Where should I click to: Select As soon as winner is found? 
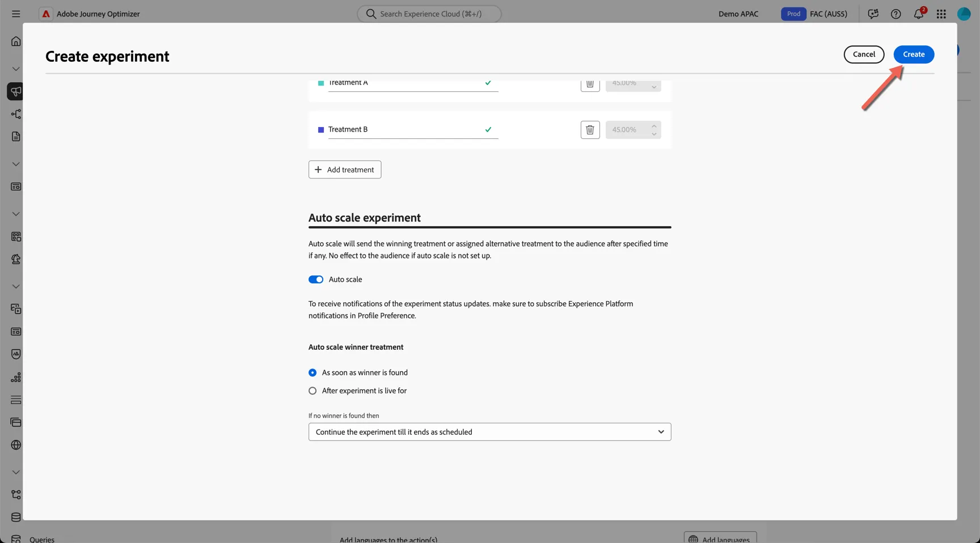(312, 372)
